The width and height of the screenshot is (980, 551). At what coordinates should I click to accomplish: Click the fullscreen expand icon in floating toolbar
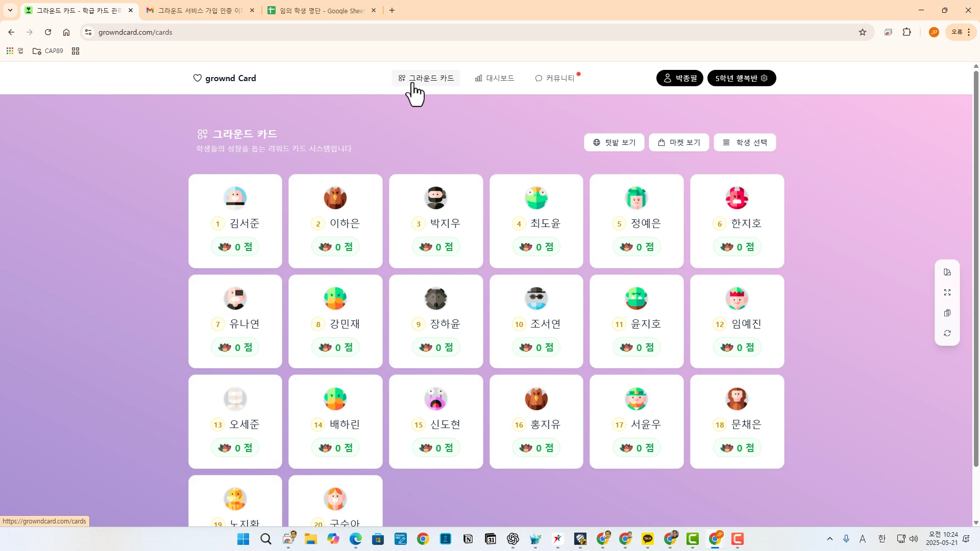coord(947,293)
